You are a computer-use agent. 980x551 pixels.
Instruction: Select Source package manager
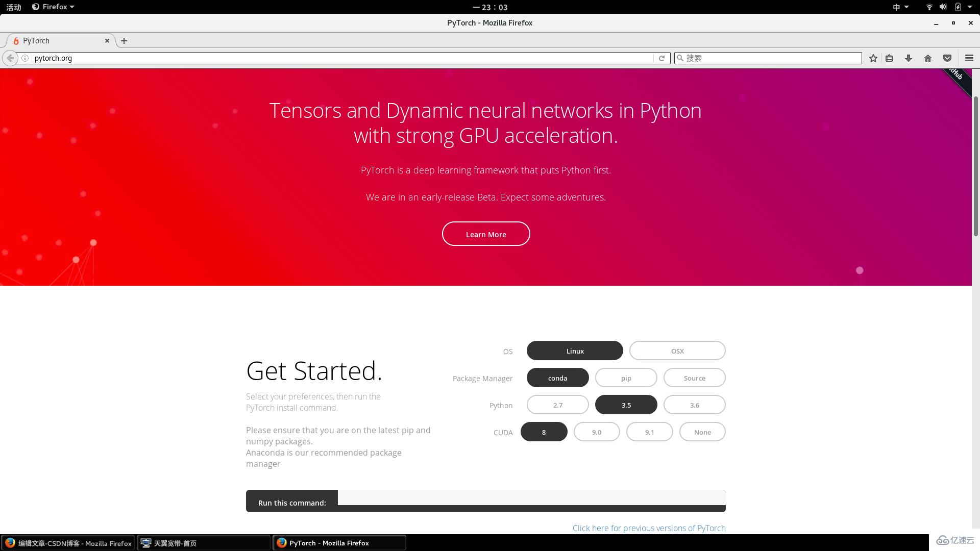[695, 378]
